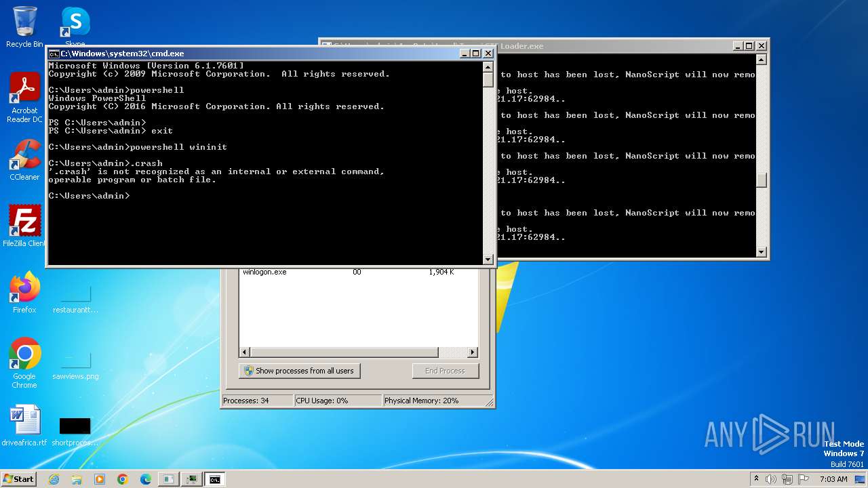Launch Firefox from the desktop
The height and width of the screenshot is (488, 868).
(24, 293)
